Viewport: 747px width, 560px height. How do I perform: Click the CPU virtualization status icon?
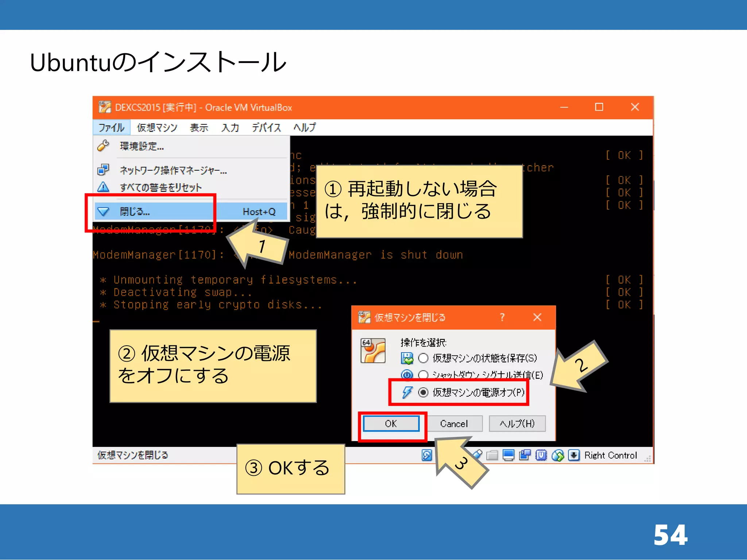[x=541, y=455]
